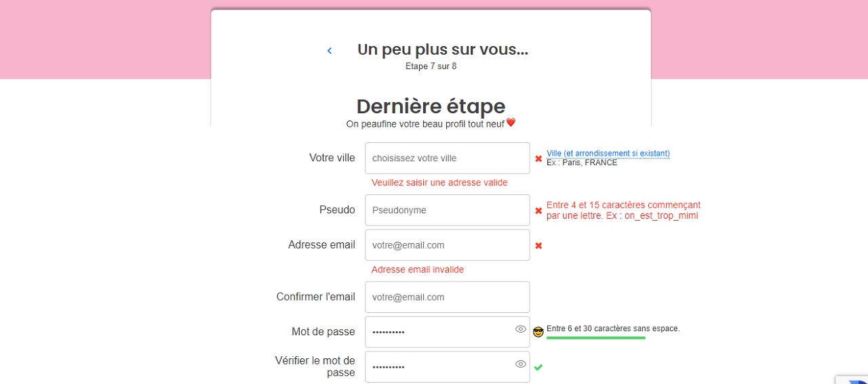The width and height of the screenshot is (868, 384).
Task: Click the reCAPTCHA badge in the corner
Action: click(x=851, y=379)
